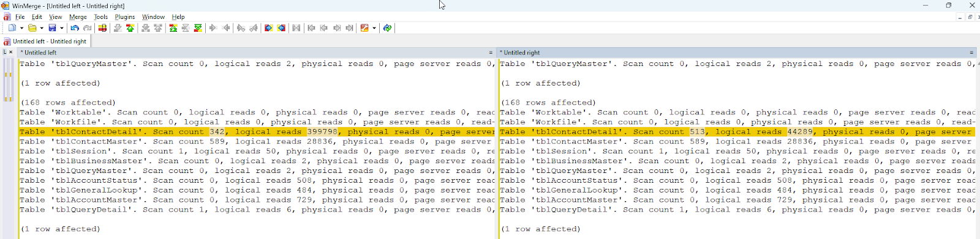Click the Redo toolbar icon
Image resolution: width=980 pixels, height=239 pixels.
tap(88, 28)
